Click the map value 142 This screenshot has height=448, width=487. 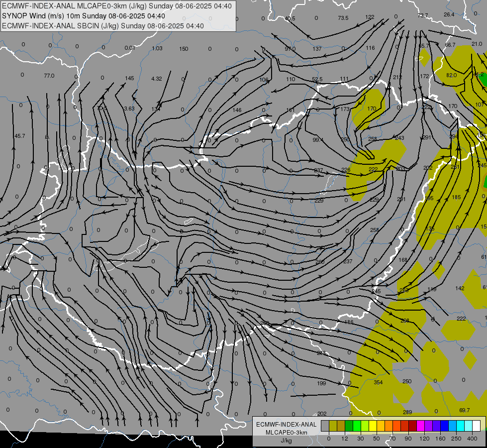460,288
